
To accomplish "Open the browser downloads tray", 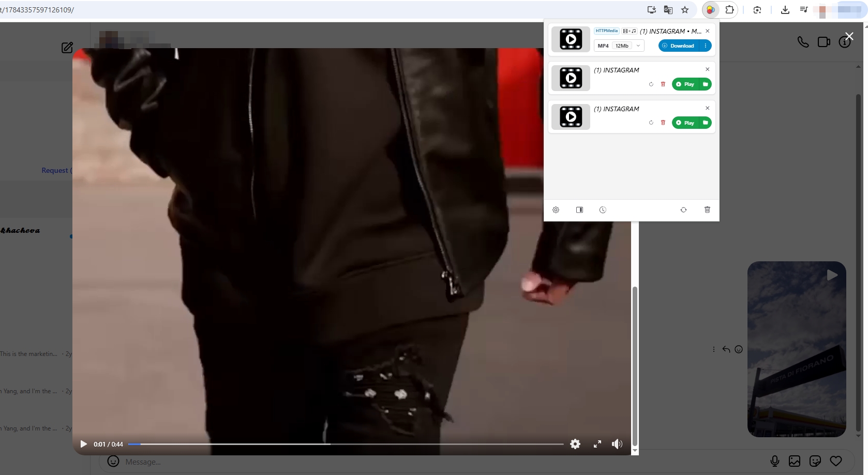I will (x=785, y=10).
